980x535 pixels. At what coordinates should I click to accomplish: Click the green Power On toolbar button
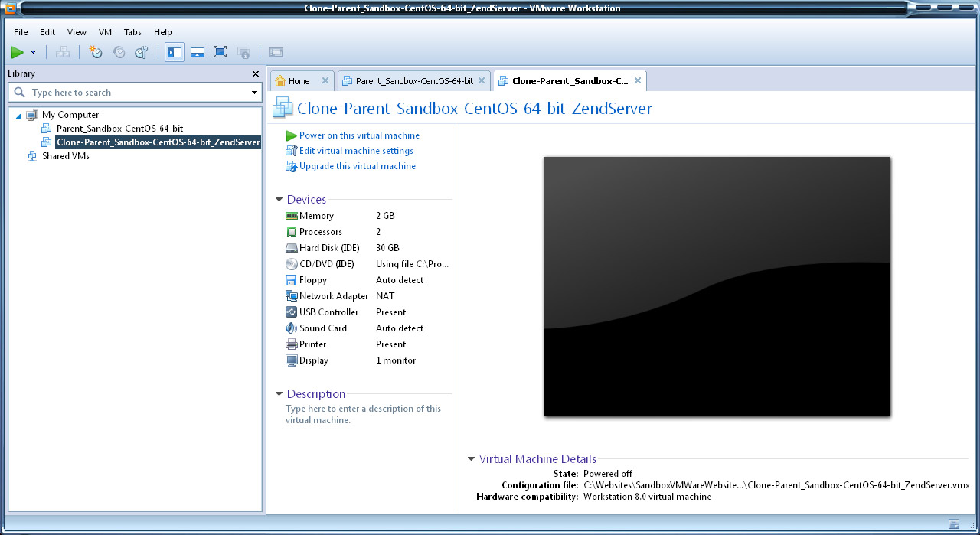click(17, 52)
